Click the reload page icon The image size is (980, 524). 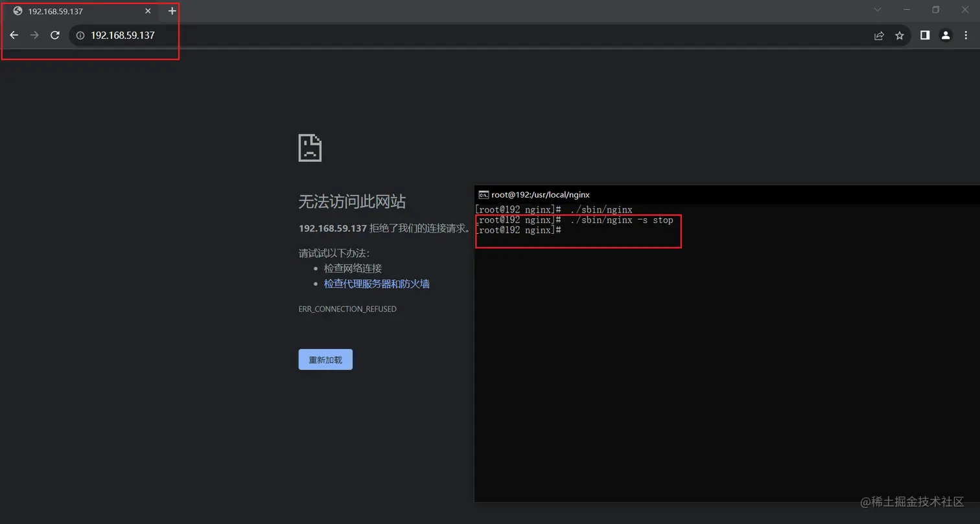pos(55,36)
